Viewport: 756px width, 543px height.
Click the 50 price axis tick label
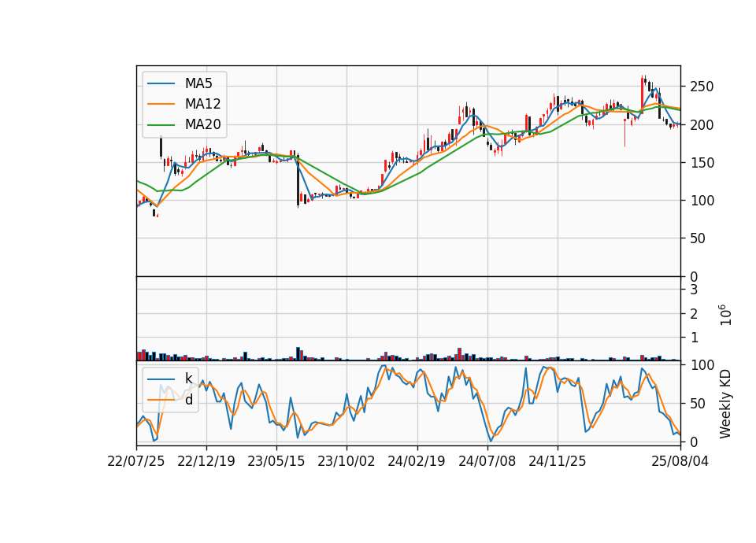pyautogui.click(x=699, y=238)
